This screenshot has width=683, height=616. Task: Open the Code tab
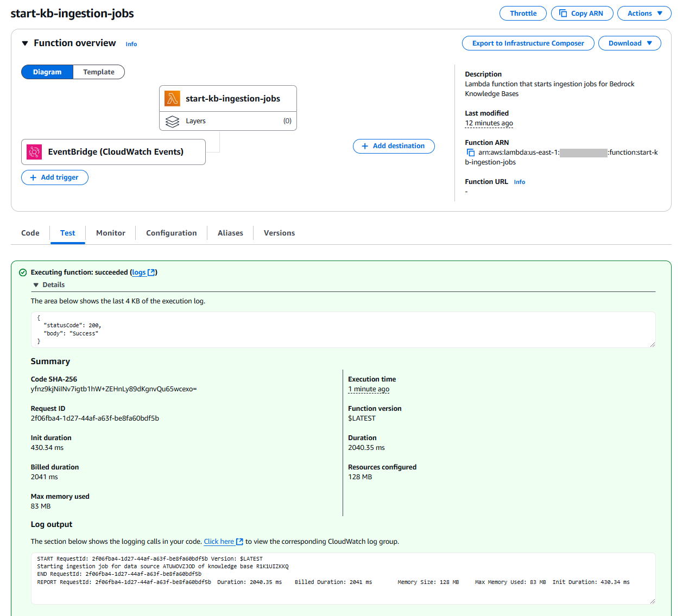[30, 233]
